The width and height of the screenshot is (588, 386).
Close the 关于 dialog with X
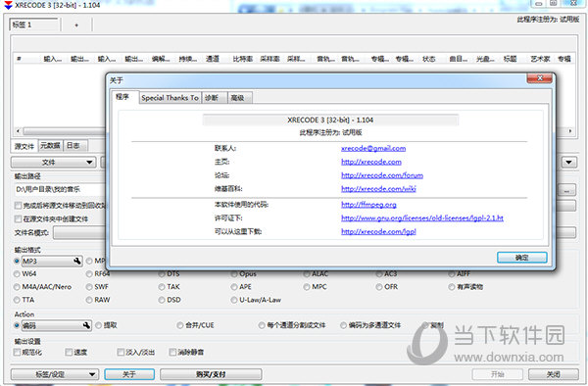540,78
